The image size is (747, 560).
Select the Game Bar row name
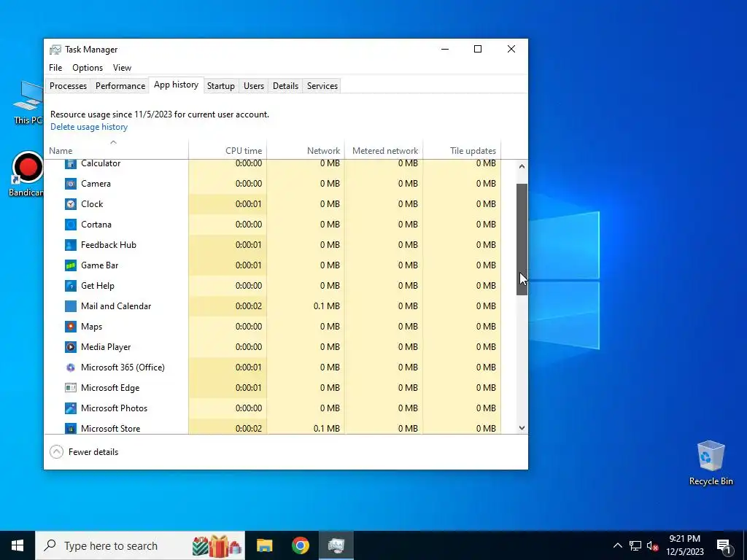(x=99, y=265)
